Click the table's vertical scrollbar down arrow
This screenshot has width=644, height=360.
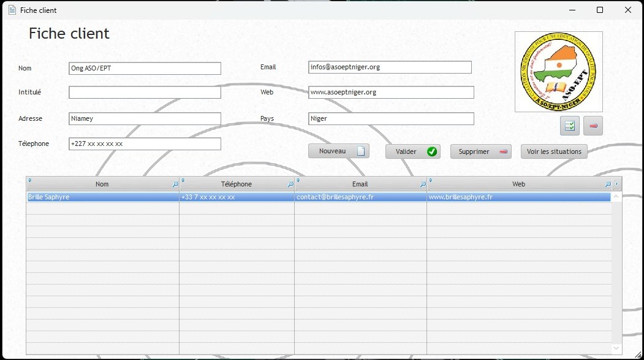tap(616, 348)
